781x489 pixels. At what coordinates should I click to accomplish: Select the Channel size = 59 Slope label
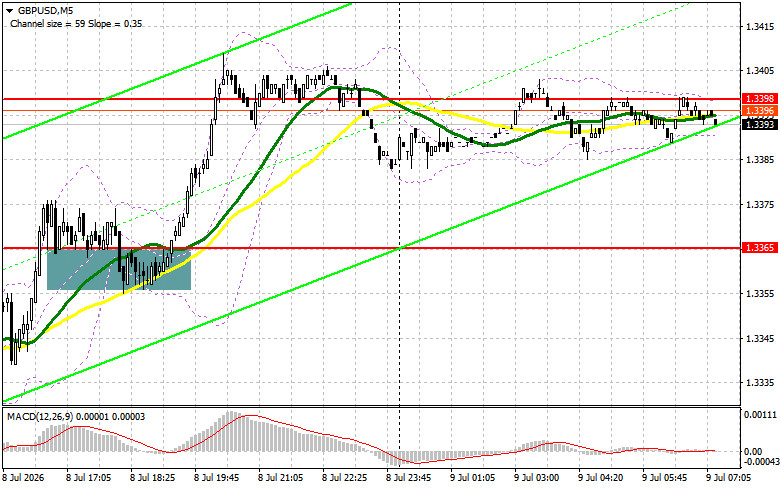76,23
